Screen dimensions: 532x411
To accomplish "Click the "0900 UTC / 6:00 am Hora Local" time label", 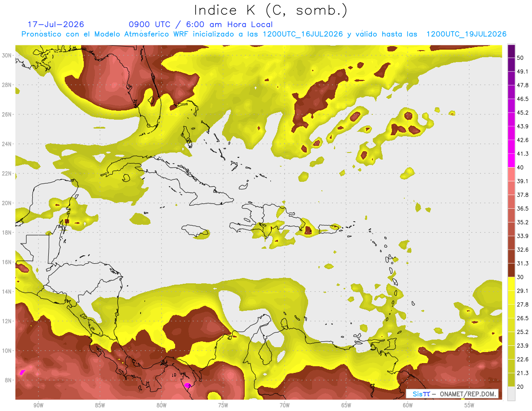I will point(200,24).
